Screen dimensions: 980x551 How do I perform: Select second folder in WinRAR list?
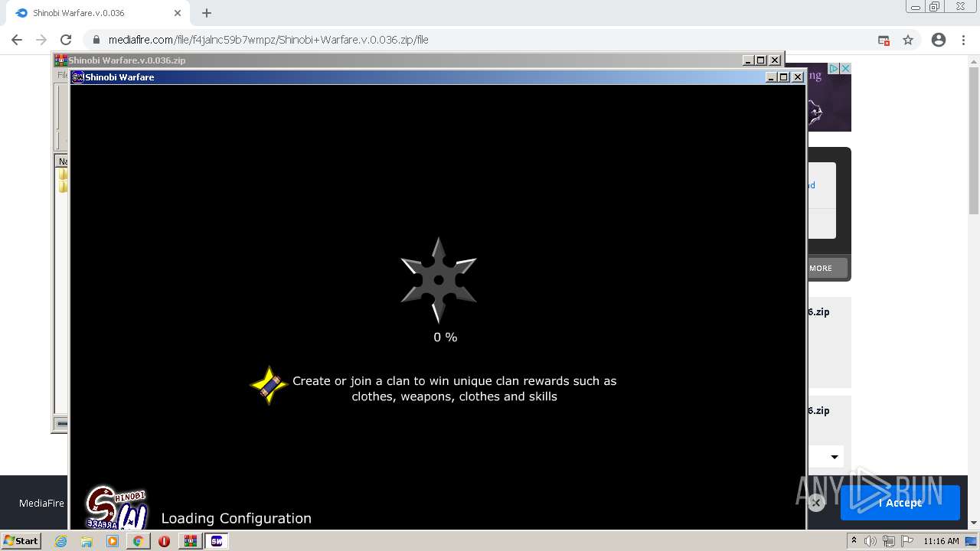point(63,187)
